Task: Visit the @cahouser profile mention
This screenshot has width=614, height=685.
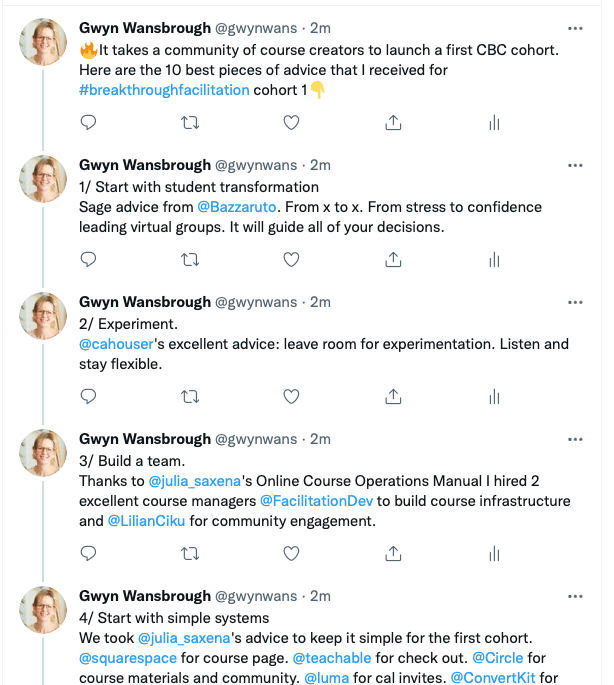Action: [116, 344]
